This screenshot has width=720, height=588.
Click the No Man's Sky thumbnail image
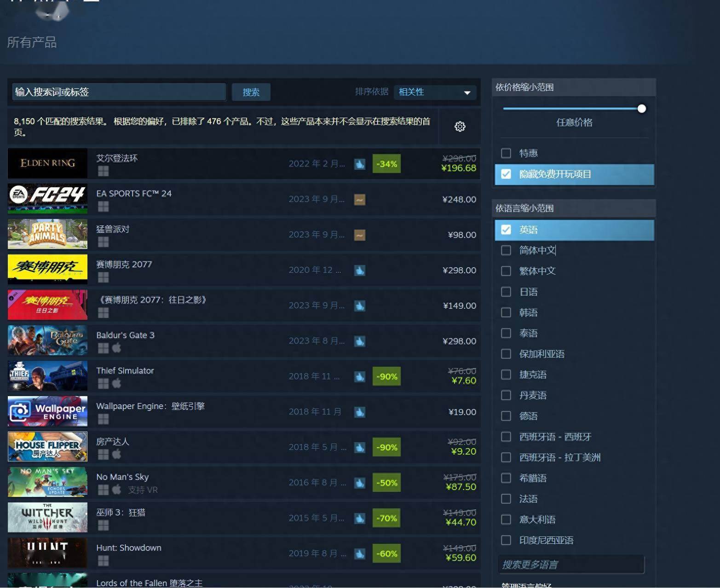coord(47,482)
